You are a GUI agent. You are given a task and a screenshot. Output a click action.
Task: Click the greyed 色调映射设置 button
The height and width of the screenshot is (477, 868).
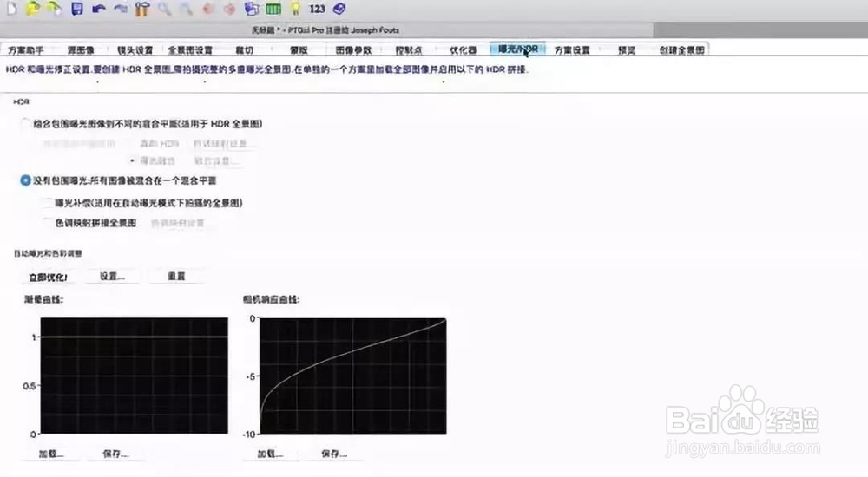tap(178, 223)
